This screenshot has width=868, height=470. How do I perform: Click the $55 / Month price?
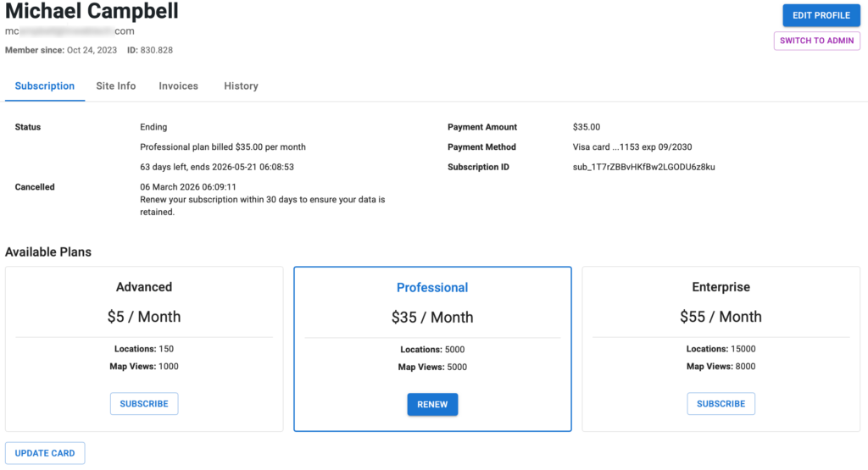pos(721,317)
